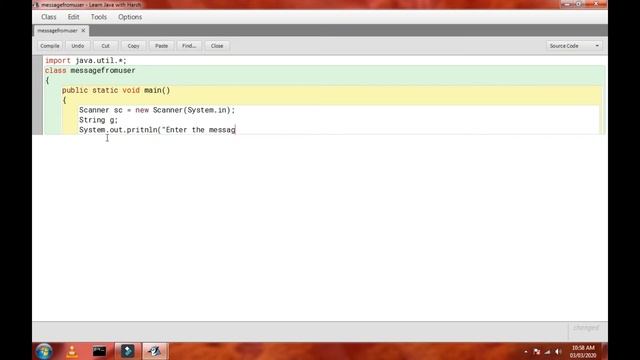This screenshot has height=360, width=640.
Task: Open the network signal tray icon
Action: pyautogui.click(x=547, y=352)
